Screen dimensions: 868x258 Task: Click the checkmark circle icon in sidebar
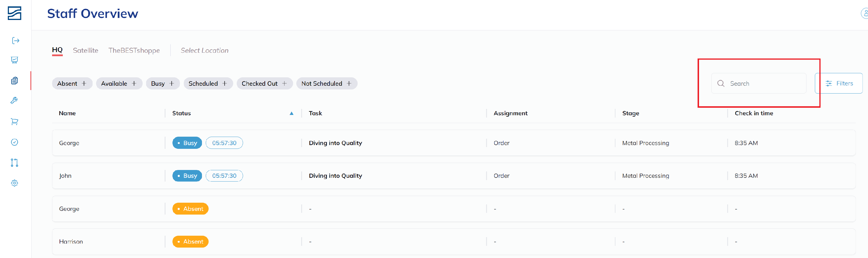click(x=14, y=142)
